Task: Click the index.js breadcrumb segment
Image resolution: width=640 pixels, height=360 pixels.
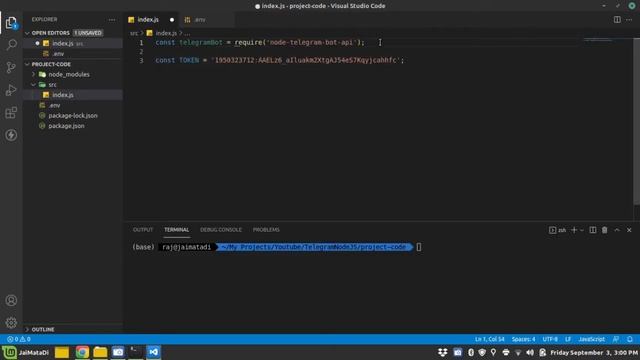Action: pos(166,33)
